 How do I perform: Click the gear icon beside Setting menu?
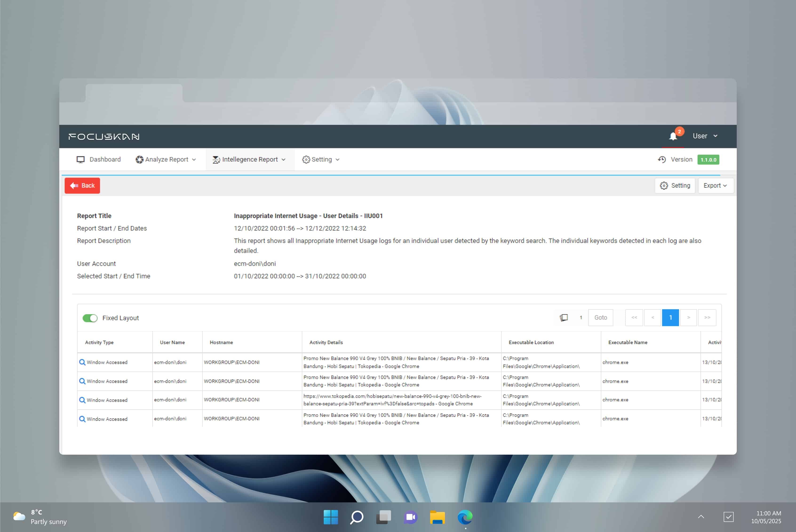click(x=306, y=159)
